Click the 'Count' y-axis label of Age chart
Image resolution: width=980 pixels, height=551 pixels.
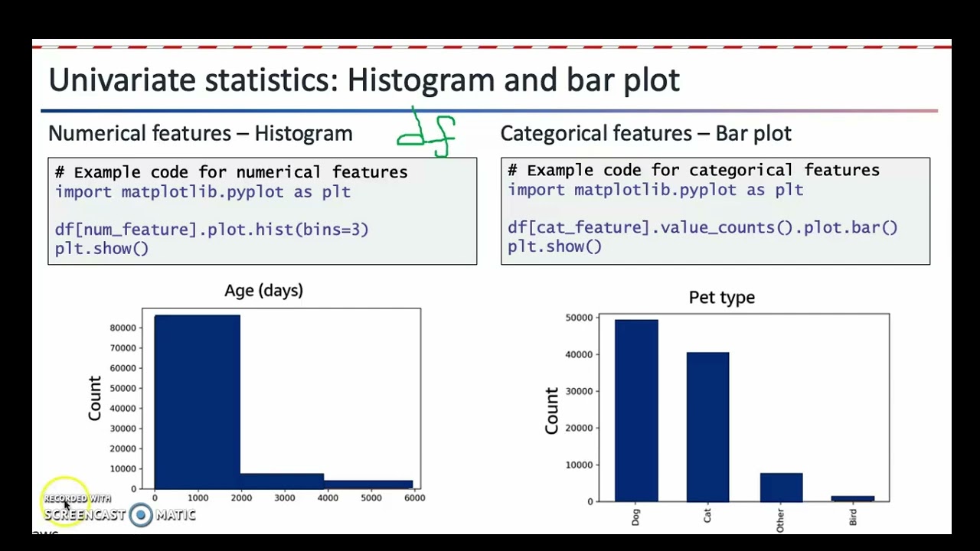pyautogui.click(x=94, y=398)
